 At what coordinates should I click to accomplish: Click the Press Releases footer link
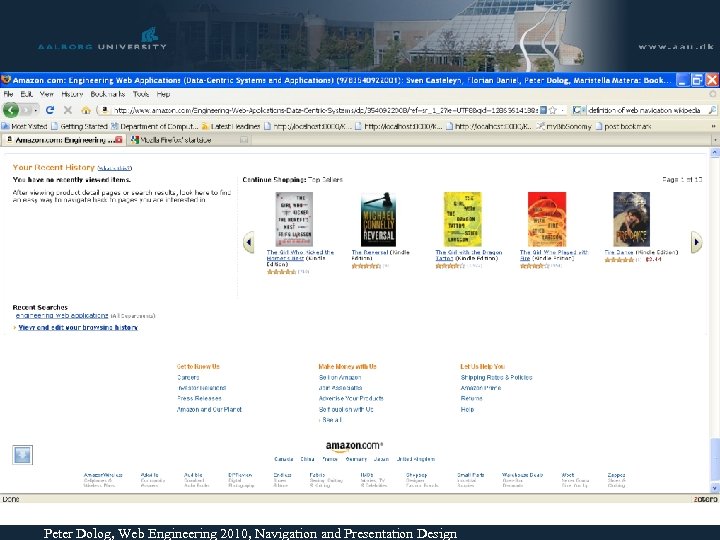coord(199,399)
